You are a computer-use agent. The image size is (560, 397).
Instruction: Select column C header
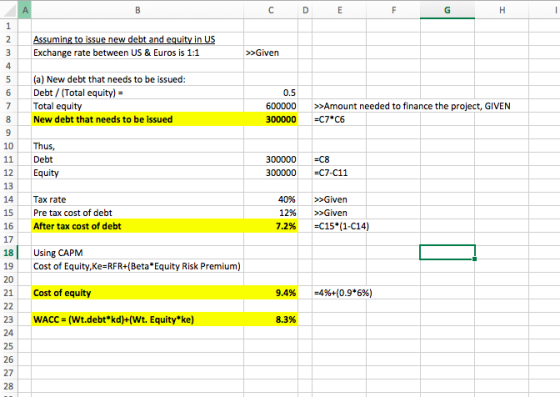[x=271, y=10]
